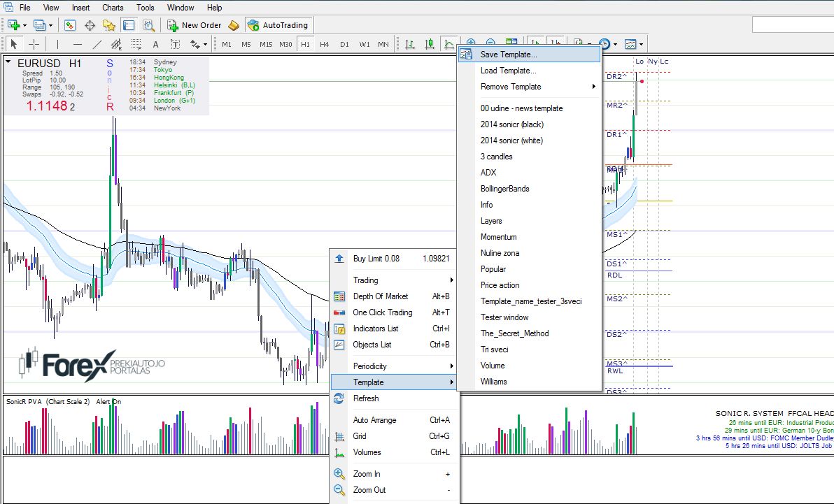
Task: Select the text 'A' drawing tool
Action: pos(155,44)
